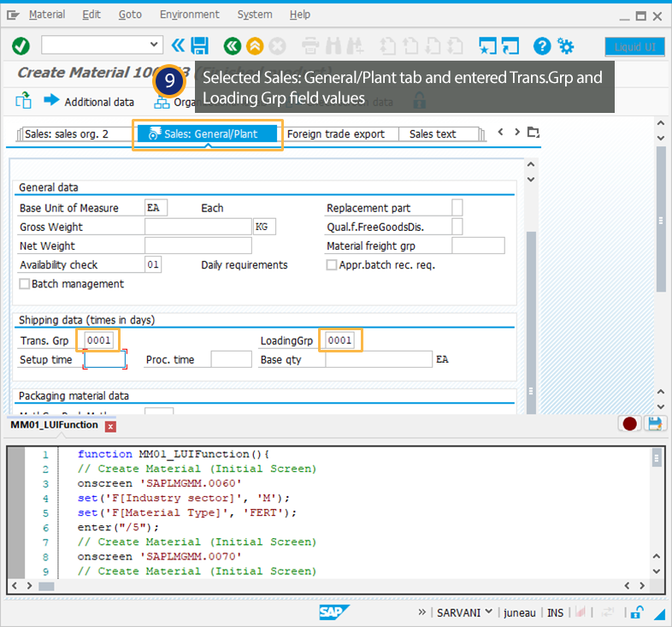Image resolution: width=672 pixels, height=627 pixels.
Task: Click the Setup time field
Action: [x=105, y=359]
